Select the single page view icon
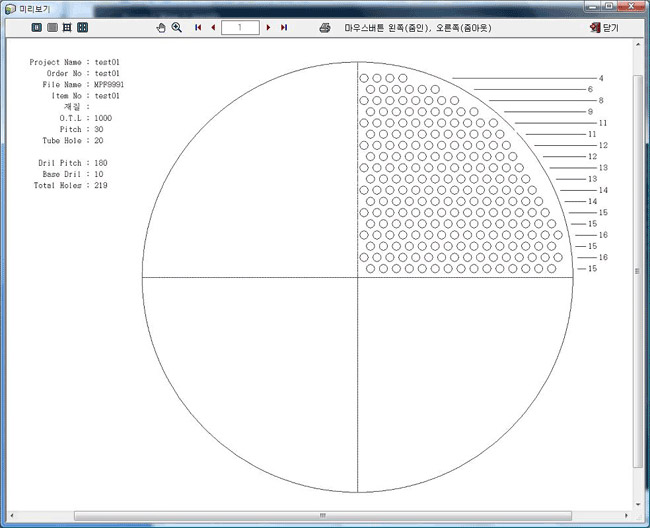Viewport: 650px width, 528px height. [36, 27]
